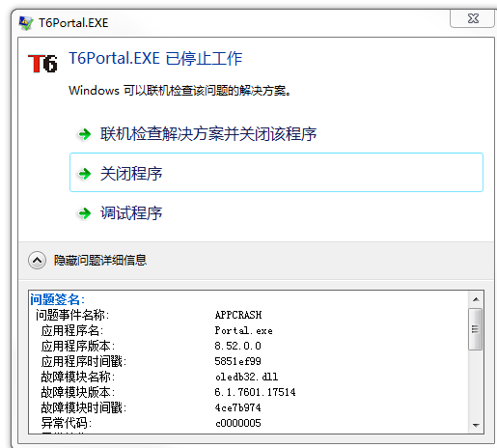This screenshot has width=497, height=448.
Task: Click green arrow beside 关闭程序
Action: (x=85, y=174)
